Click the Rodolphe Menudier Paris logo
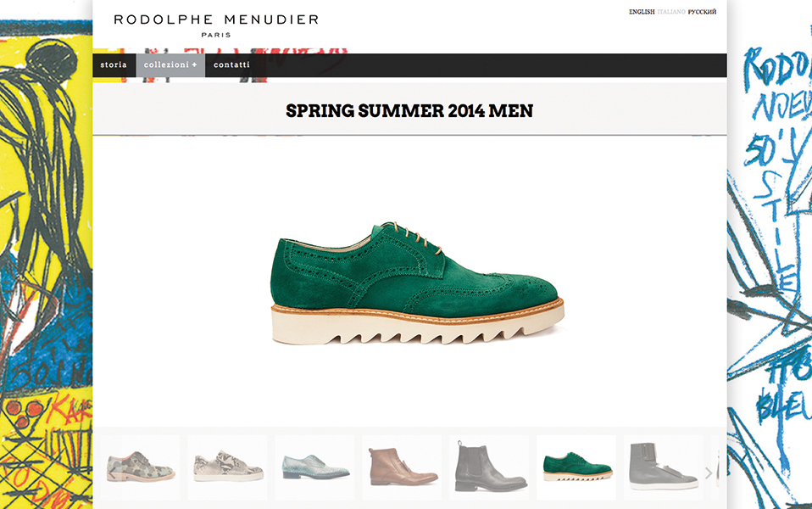 point(216,25)
